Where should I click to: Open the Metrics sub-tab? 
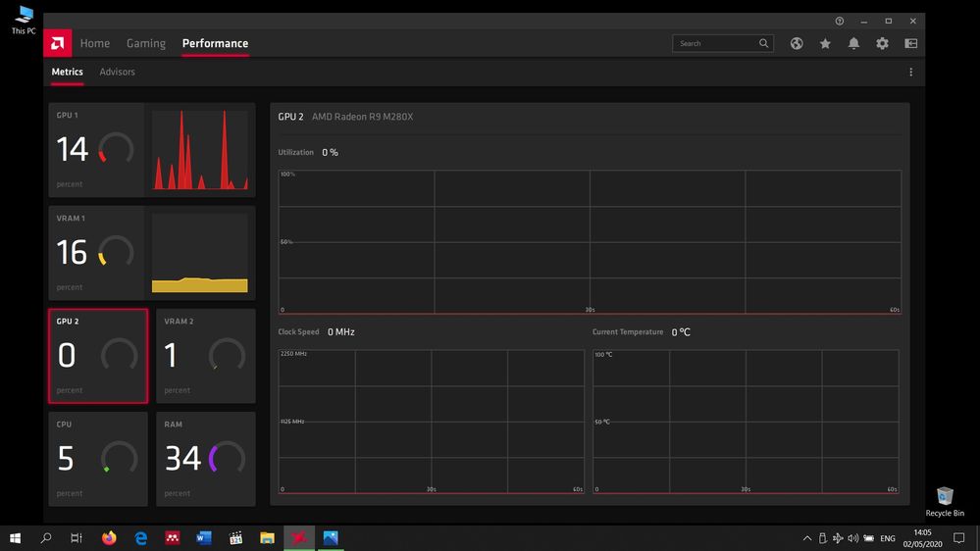click(x=67, y=72)
